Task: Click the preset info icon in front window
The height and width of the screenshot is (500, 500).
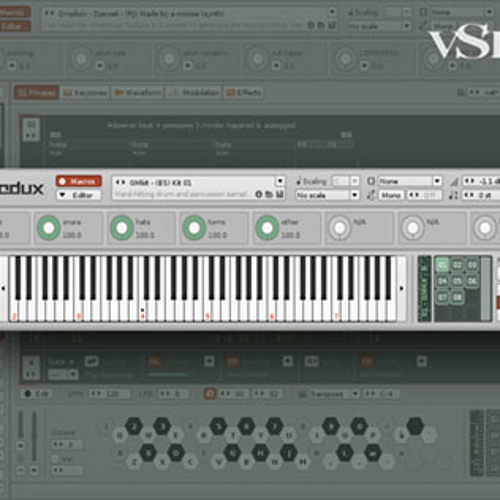Action: tap(259, 194)
